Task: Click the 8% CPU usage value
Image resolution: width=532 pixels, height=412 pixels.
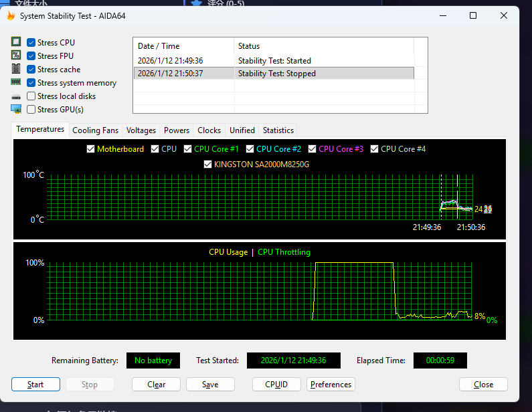Action: 480,316
